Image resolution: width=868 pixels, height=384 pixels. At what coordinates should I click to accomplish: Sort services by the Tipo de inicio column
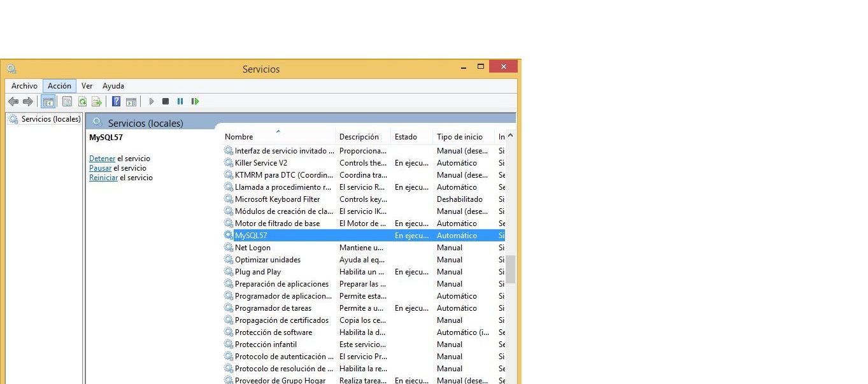[459, 137]
